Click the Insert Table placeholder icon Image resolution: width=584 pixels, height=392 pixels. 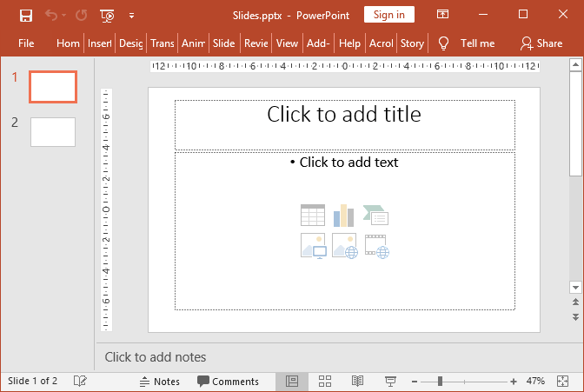(313, 215)
